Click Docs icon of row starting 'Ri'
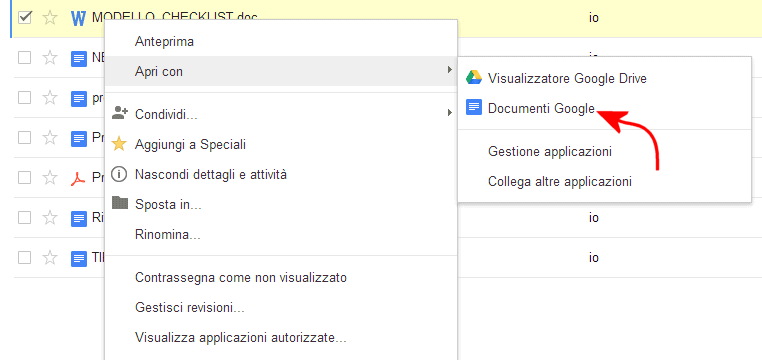 [x=79, y=218]
